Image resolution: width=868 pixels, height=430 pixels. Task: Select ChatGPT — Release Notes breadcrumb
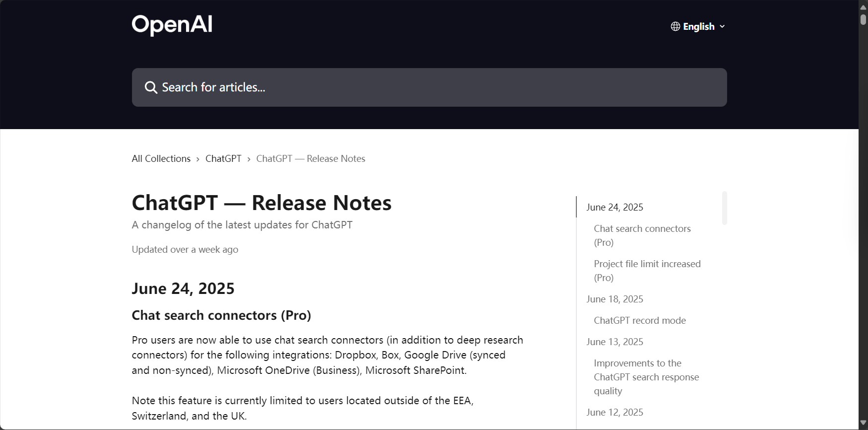310,158
